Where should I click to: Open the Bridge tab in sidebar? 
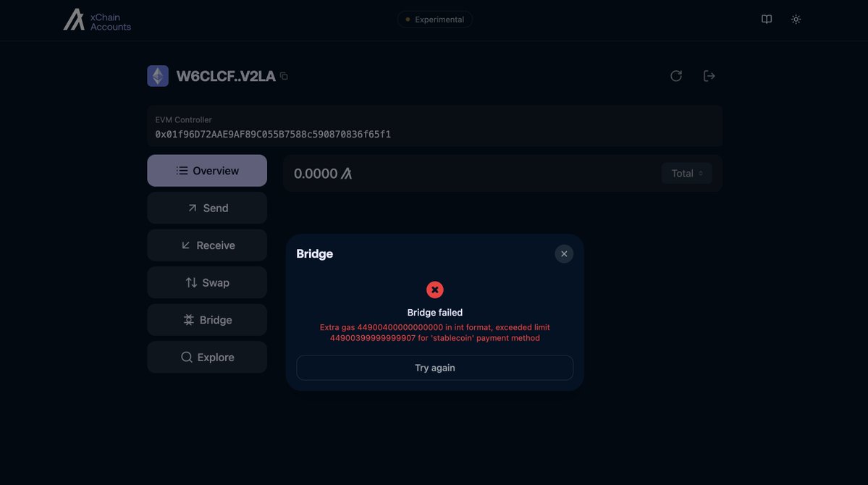coord(207,320)
